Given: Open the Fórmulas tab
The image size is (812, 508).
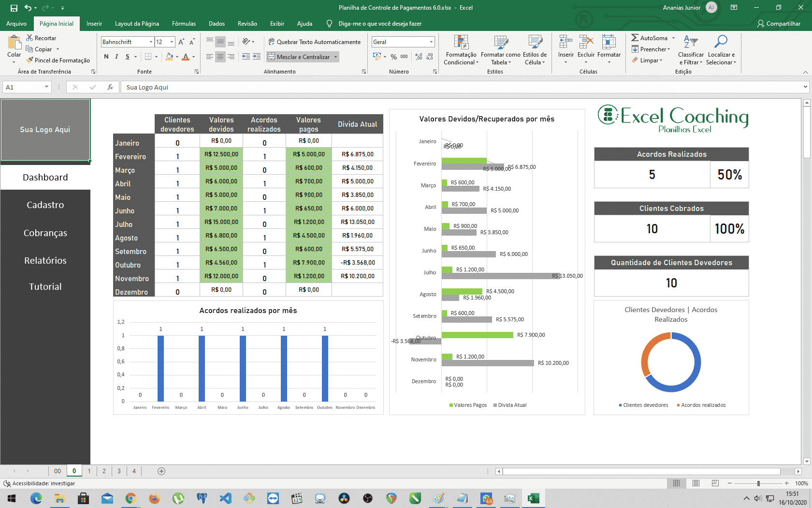Looking at the screenshot, I should 184,24.
